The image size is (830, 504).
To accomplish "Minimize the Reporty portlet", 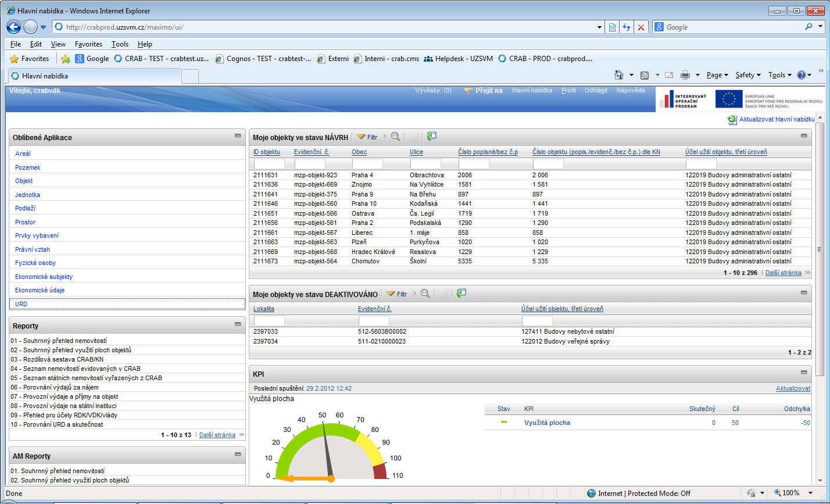I will point(238,324).
